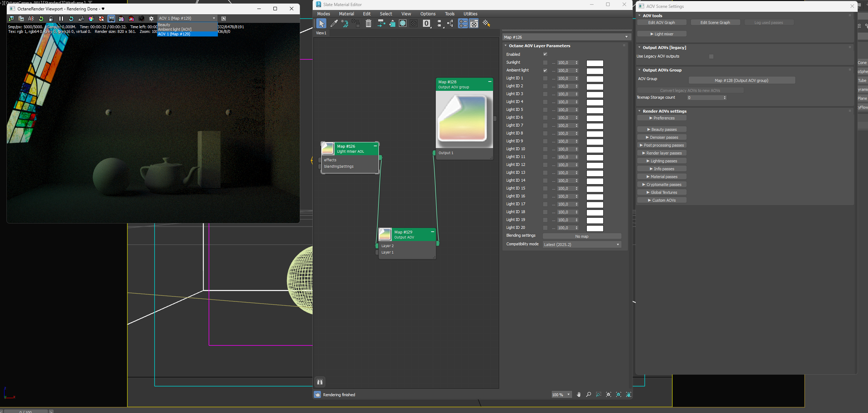Click the lock viewport padlock icon
868x413 pixels.
(x=51, y=19)
